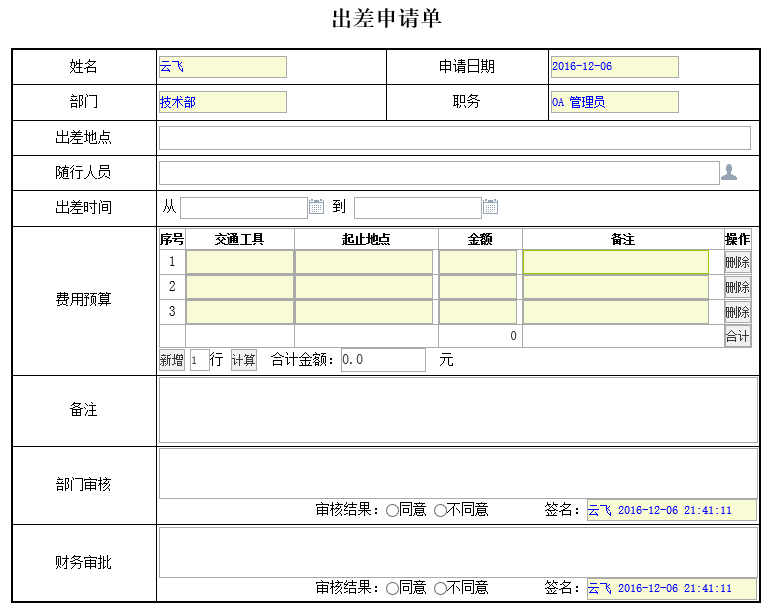The height and width of the screenshot is (615, 769).
Task: Focus the trip start date field after 从
Action: point(244,208)
